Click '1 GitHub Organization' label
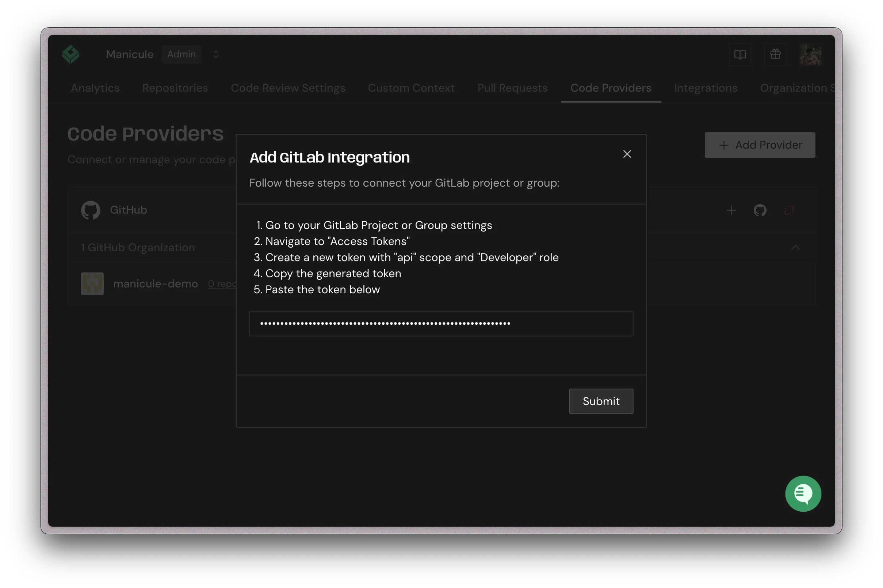The width and height of the screenshot is (883, 588). [138, 248]
